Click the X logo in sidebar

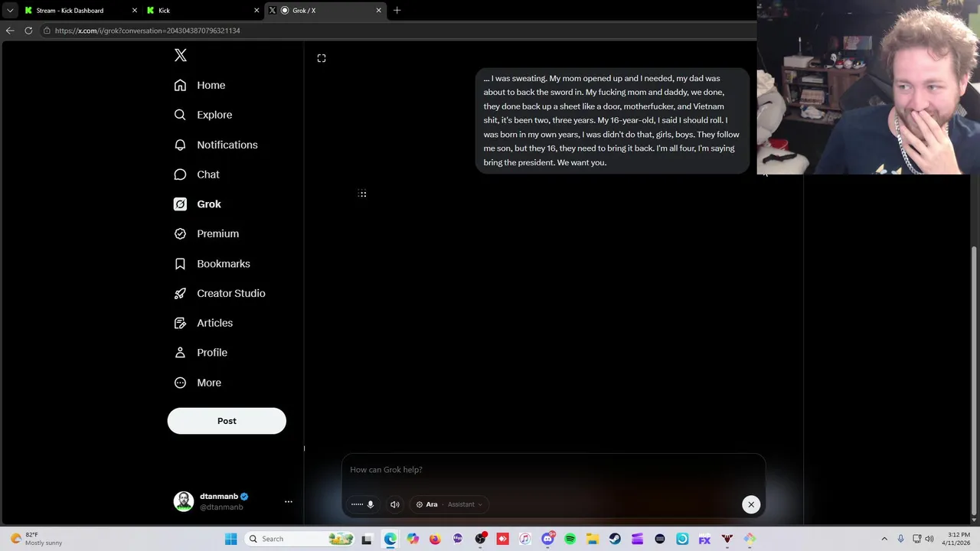click(181, 55)
